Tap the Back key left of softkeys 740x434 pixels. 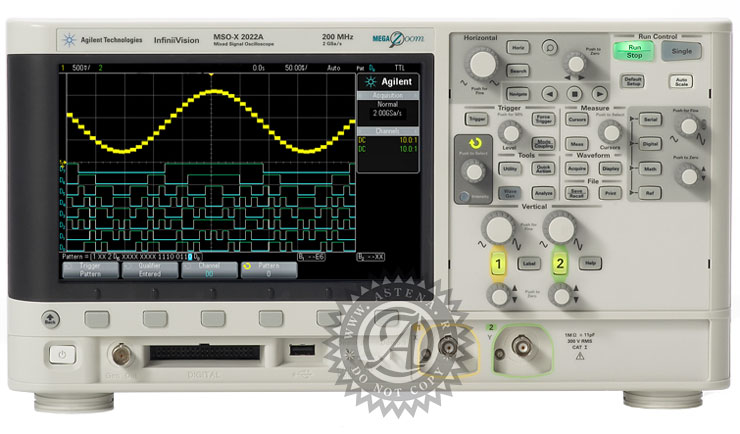pos(50,319)
